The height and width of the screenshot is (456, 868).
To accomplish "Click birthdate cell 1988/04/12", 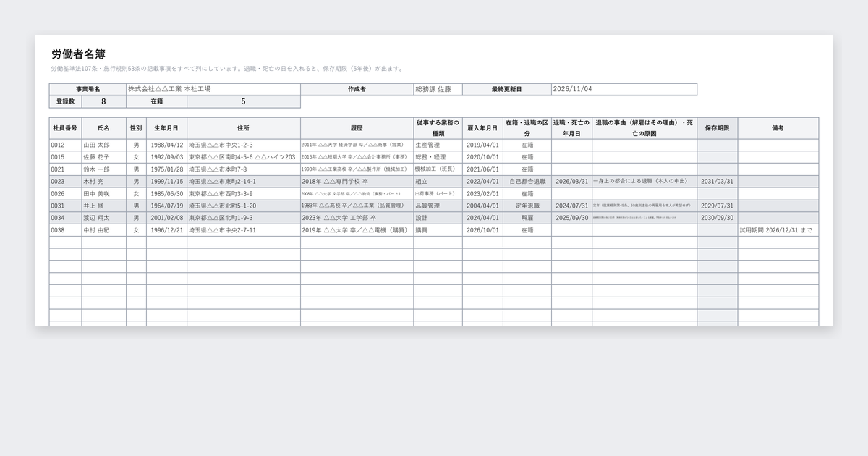I will pos(166,145).
